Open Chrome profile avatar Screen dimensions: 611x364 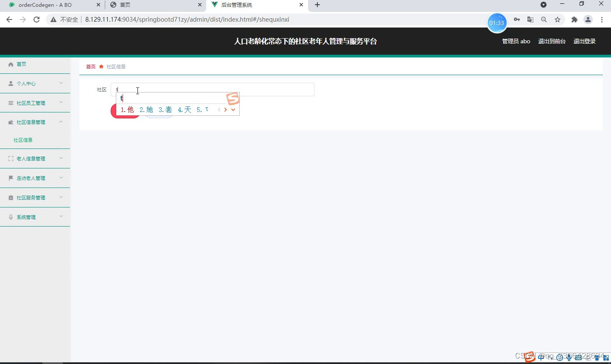588,20
